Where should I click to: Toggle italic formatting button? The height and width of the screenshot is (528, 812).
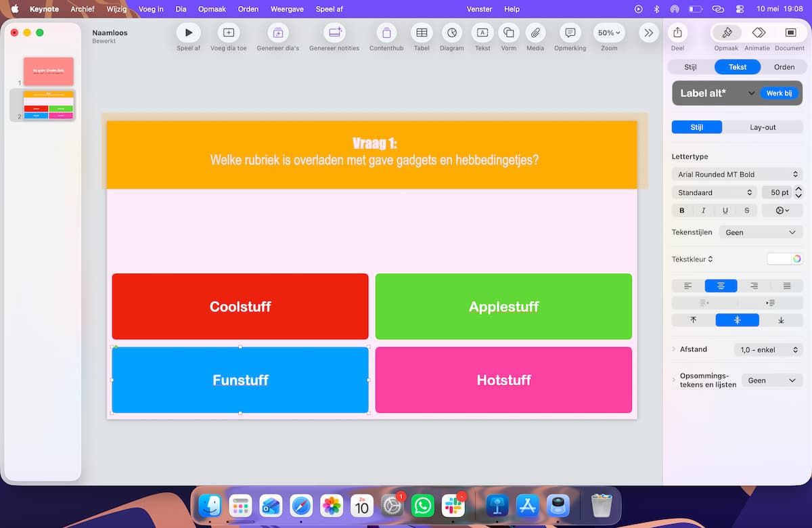tap(704, 211)
